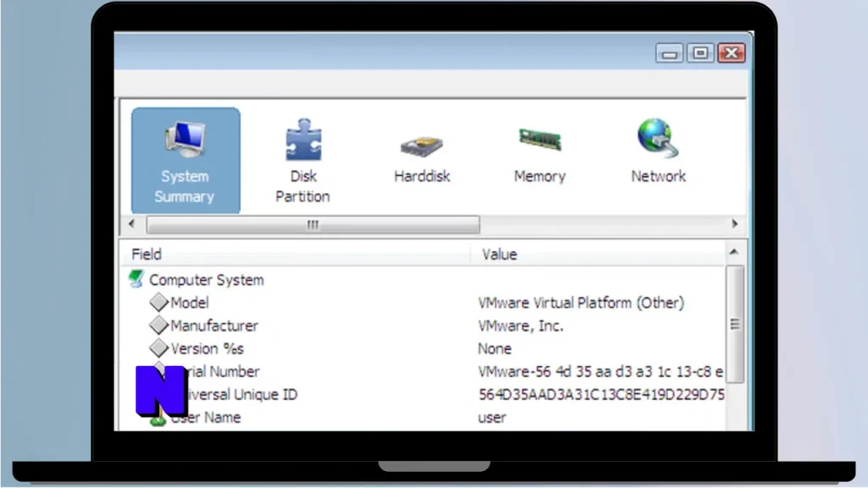
Task: Click the diamond icon beside Version %s
Action: pyautogui.click(x=159, y=348)
